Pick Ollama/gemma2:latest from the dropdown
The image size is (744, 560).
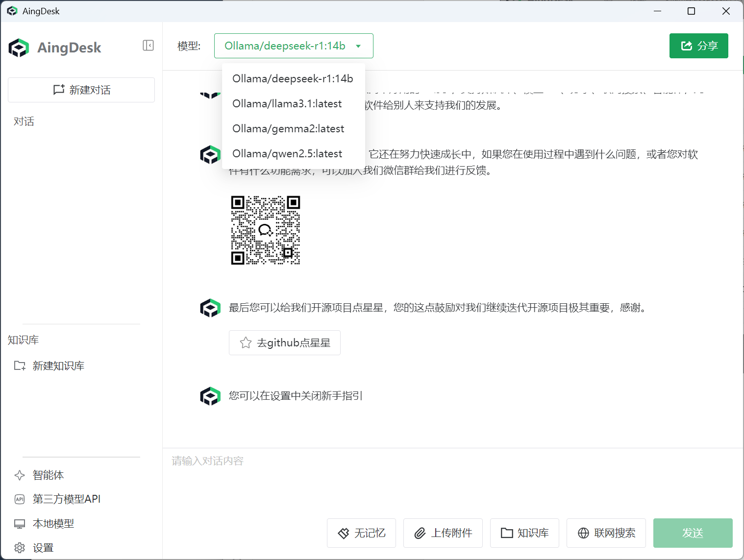[293, 128]
